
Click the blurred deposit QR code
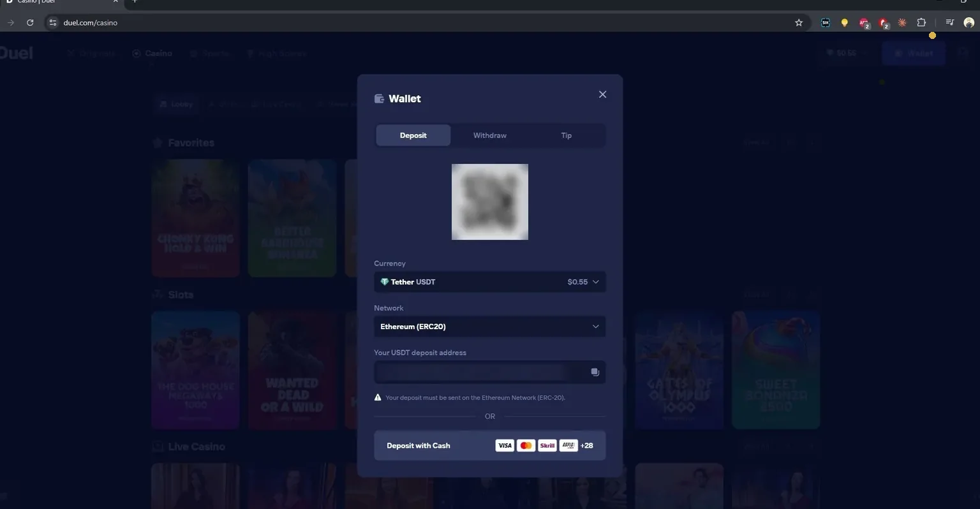click(490, 202)
